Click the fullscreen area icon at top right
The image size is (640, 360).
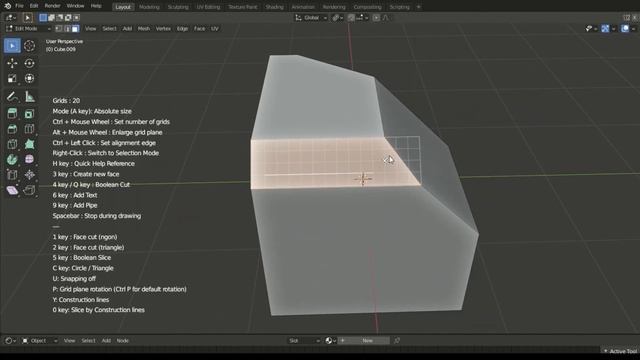[x=627, y=18]
